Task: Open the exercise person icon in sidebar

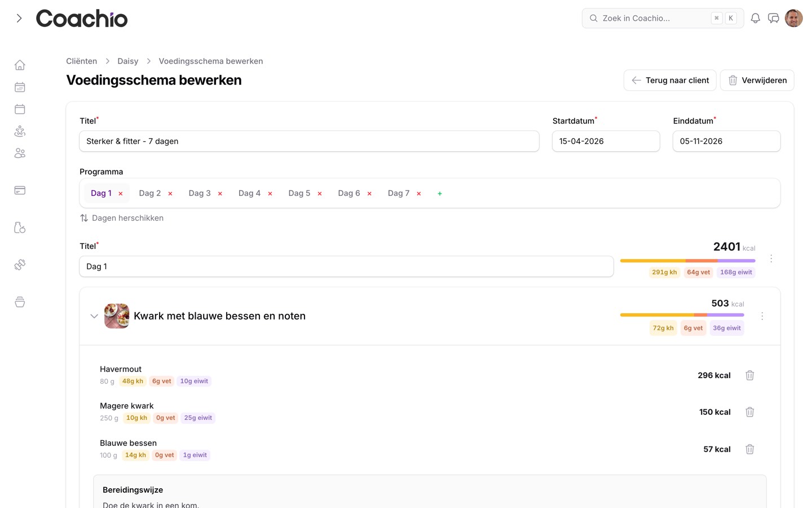Action: click(x=20, y=131)
